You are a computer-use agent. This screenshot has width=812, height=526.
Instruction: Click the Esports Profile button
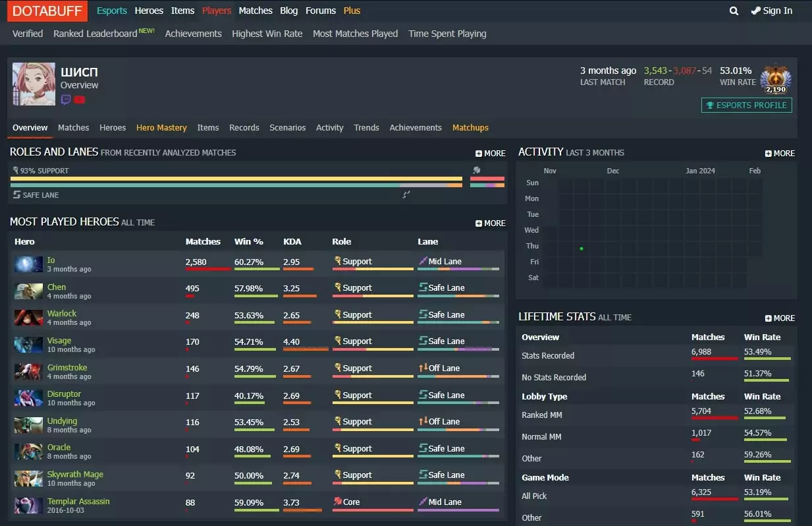tap(747, 105)
